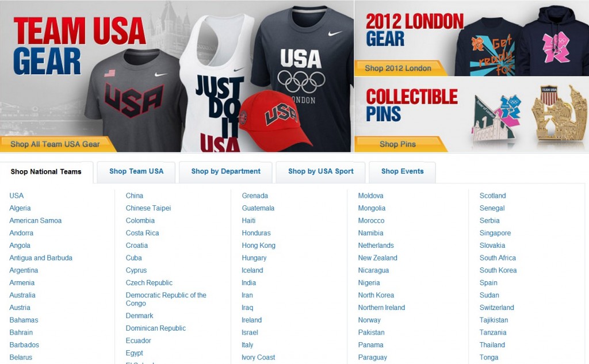Open the Shop Team USA tab
The image size is (589, 364).
coord(136,172)
